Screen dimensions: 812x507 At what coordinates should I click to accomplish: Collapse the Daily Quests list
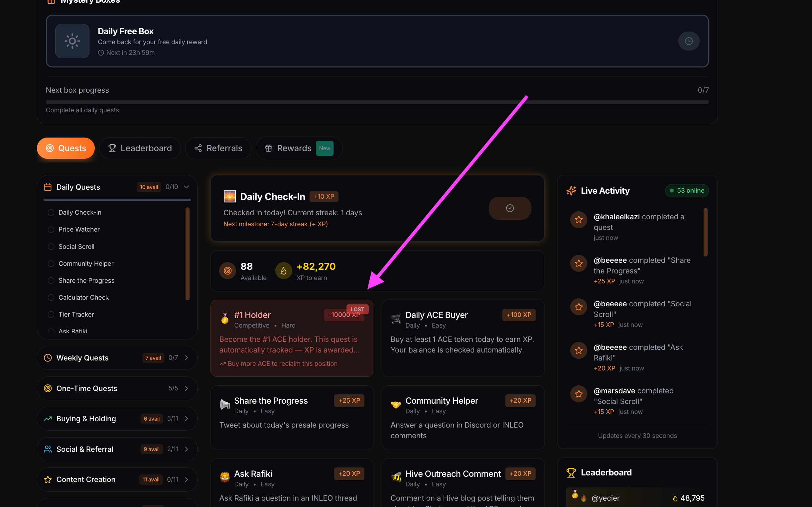(186, 187)
